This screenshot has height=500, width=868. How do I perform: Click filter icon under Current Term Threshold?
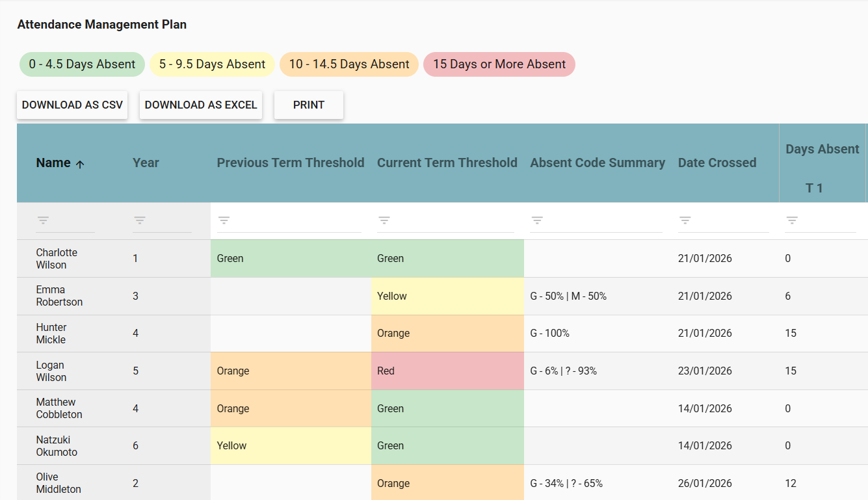pos(384,220)
